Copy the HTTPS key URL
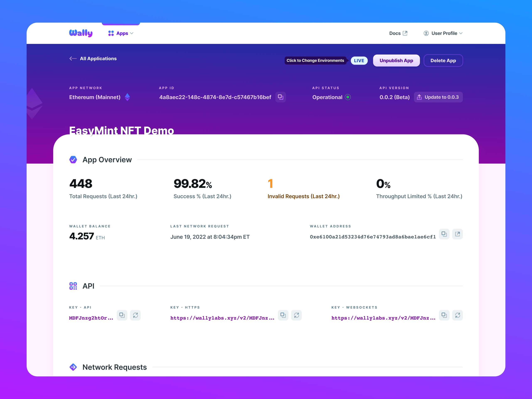 click(283, 315)
